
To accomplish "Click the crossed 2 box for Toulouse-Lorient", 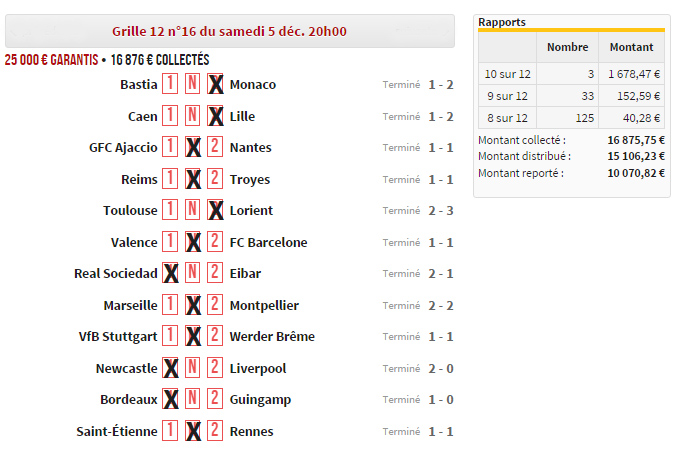I will 214,210.
